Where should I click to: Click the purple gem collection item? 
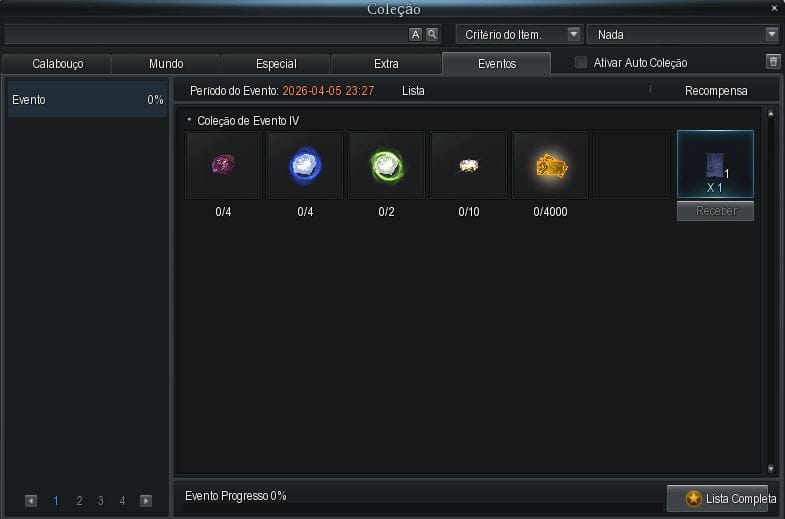pyautogui.click(x=224, y=165)
